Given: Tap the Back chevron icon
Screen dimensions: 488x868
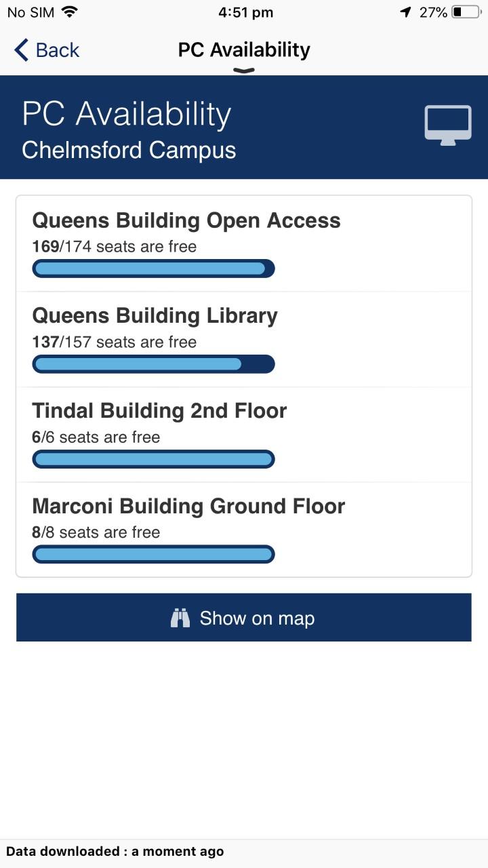Looking at the screenshot, I should coord(22,50).
